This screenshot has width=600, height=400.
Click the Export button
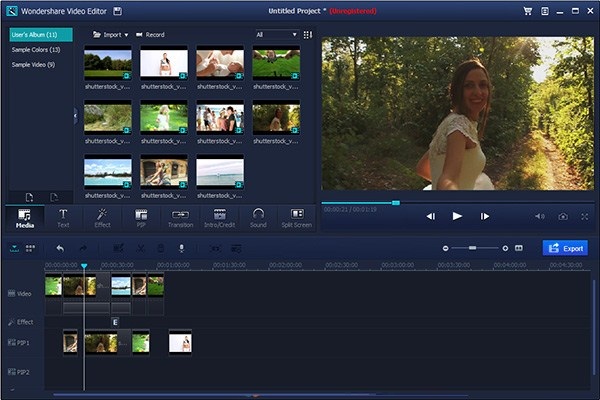pos(565,247)
